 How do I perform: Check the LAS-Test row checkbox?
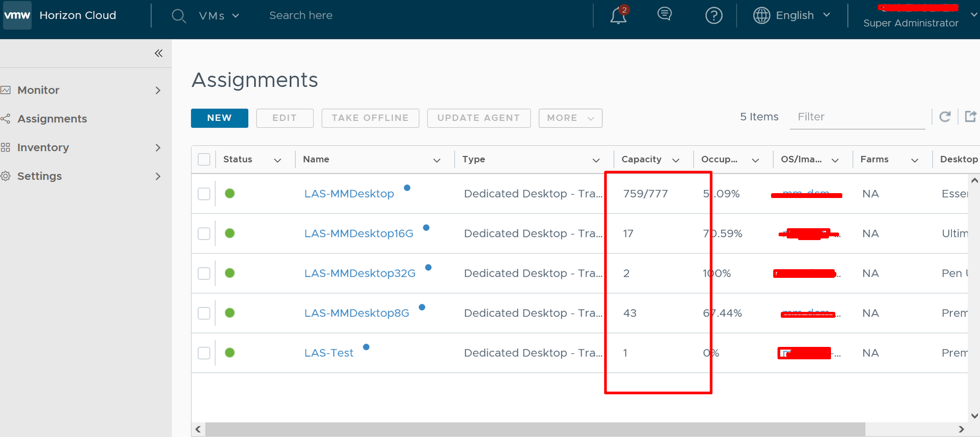click(x=204, y=353)
